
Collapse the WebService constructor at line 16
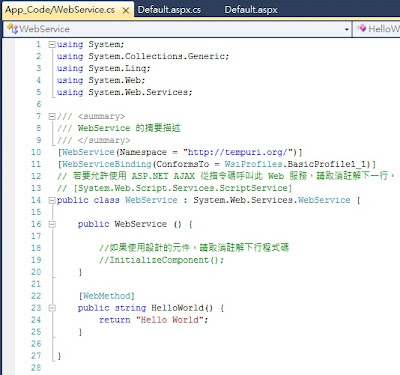[x=52, y=224]
